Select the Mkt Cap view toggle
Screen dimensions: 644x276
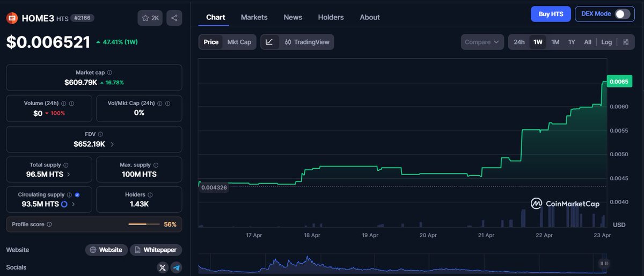pos(239,42)
